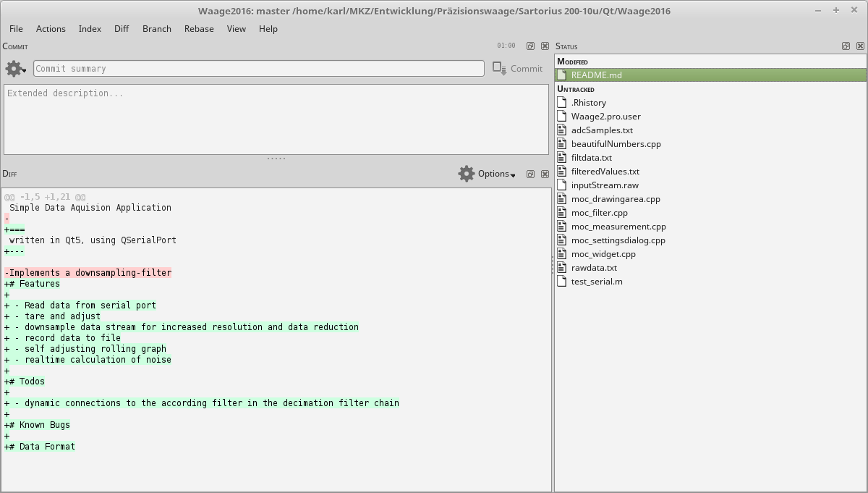Click the 01:00 commit timer label
Image resolution: width=868 pixels, height=493 pixels.
pos(506,46)
